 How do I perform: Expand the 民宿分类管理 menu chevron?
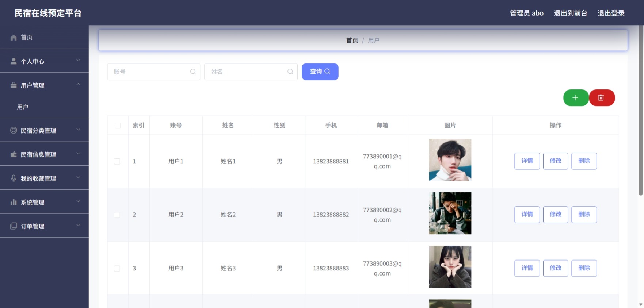78,130
